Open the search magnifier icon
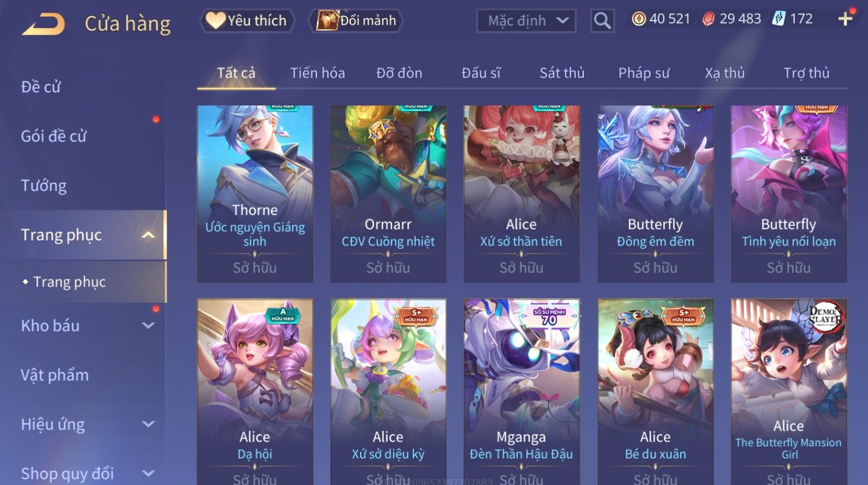Viewport: 868px width, 485px height. click(x=602, y=21)
